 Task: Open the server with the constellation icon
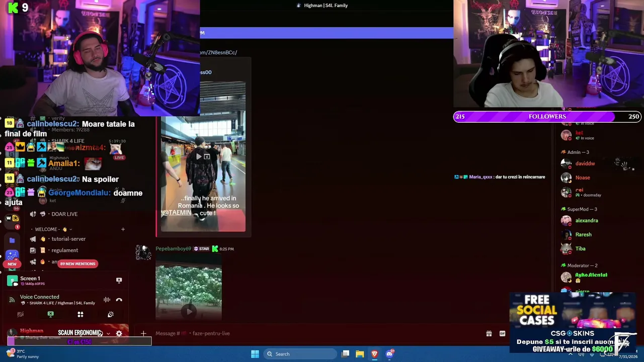click(12, 255)
